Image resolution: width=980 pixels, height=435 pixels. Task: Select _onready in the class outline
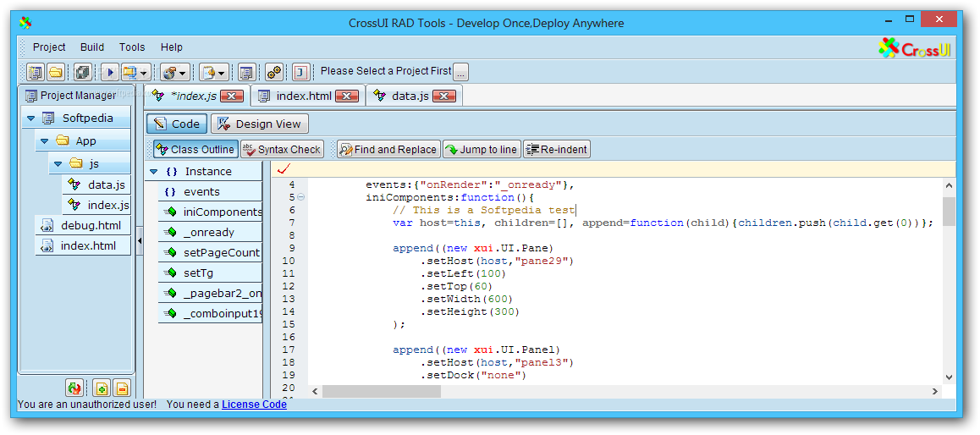[x=211, y=233]
